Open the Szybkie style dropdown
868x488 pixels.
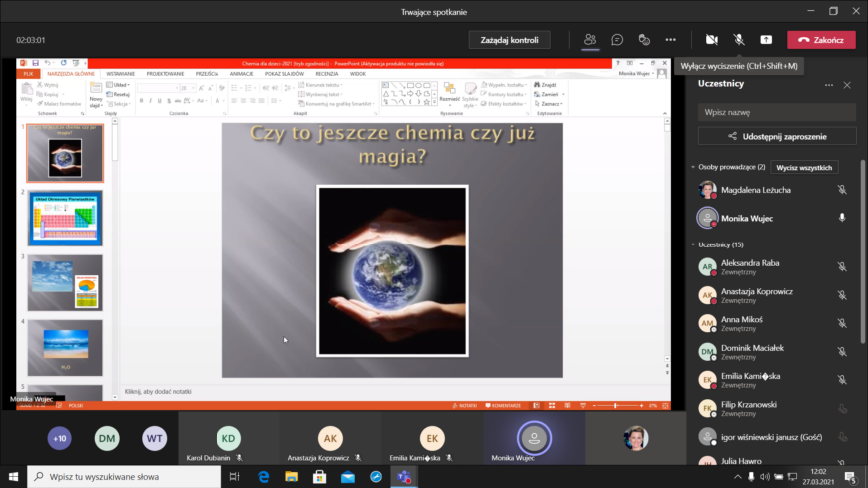470,94
